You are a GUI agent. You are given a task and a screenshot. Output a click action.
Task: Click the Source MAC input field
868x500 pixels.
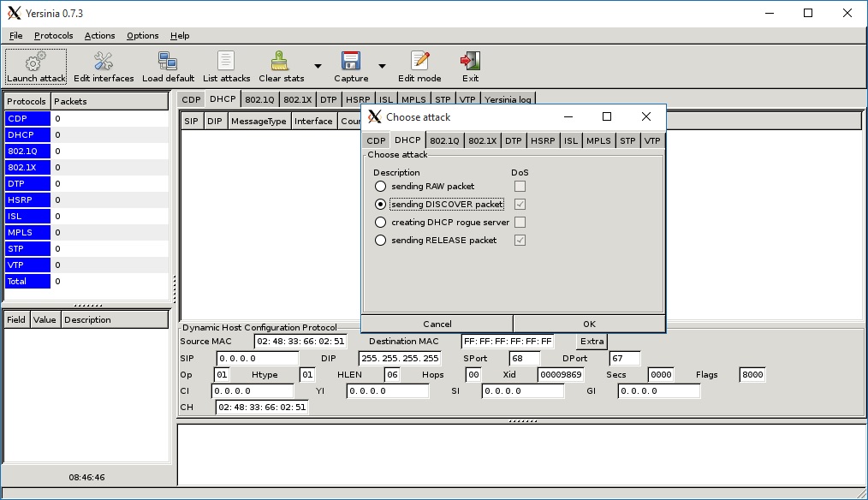[x=300, y=342]
